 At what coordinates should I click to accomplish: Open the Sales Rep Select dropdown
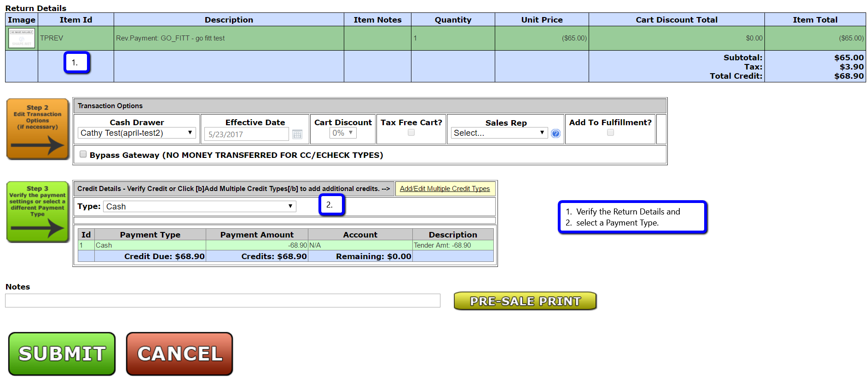499,133
